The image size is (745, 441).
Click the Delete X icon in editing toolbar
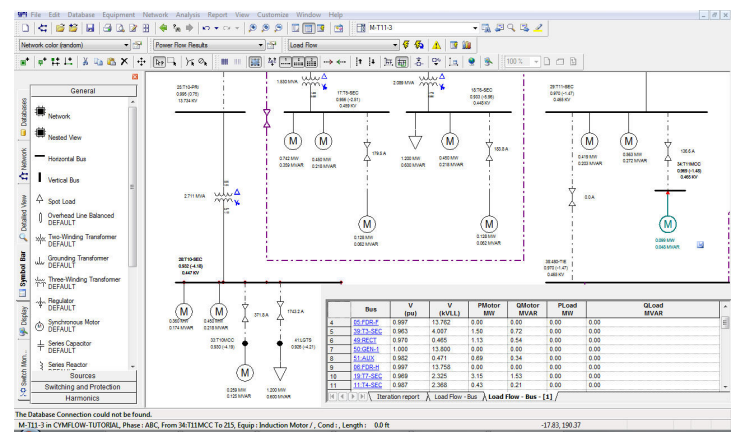[x=123, y=62]
